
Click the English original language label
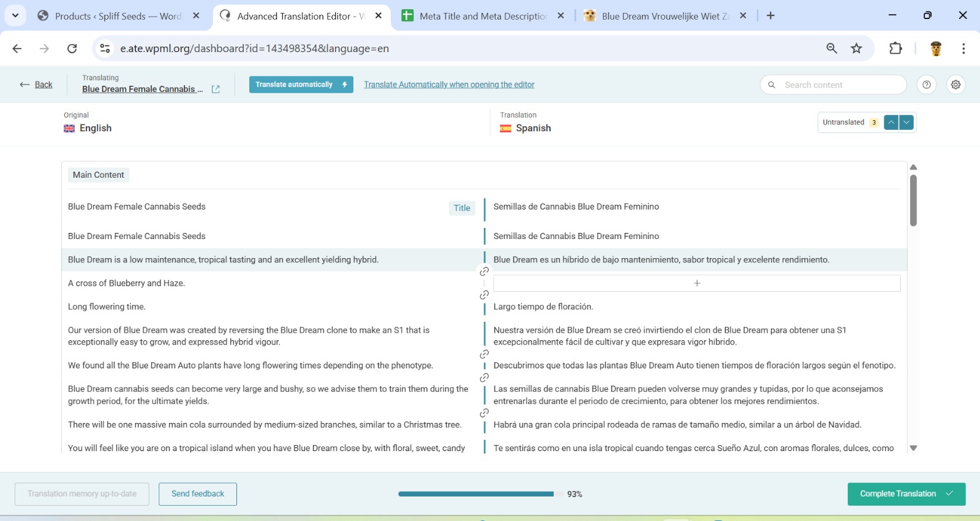coord(96,128)
